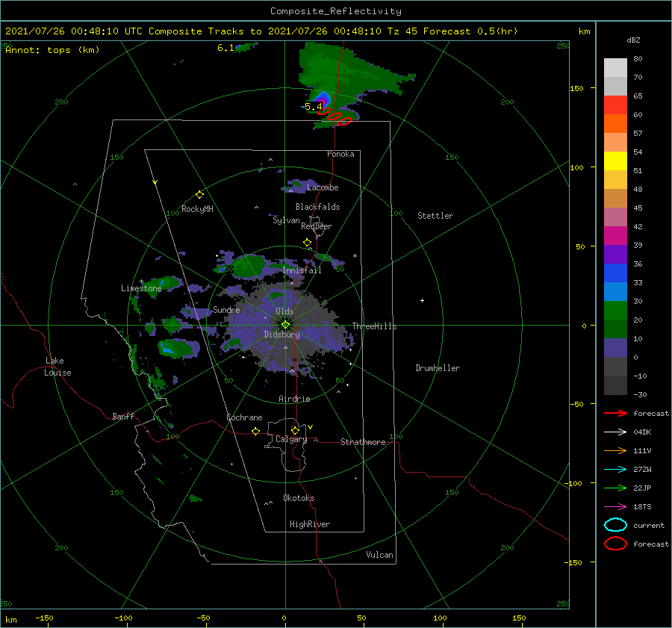Click the ThreeHills label

pyautogui.click(x=374, y=326)
